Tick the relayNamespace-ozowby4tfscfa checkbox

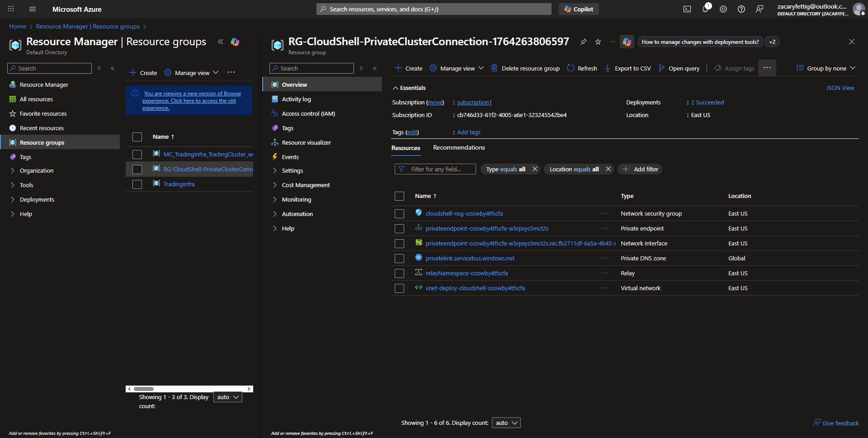pyautogui.click(x=399, y=273)
